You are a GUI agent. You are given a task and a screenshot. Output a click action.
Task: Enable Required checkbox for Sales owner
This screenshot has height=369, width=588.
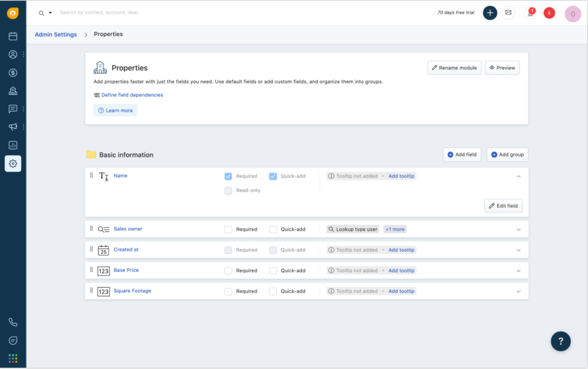click(228, 229)
